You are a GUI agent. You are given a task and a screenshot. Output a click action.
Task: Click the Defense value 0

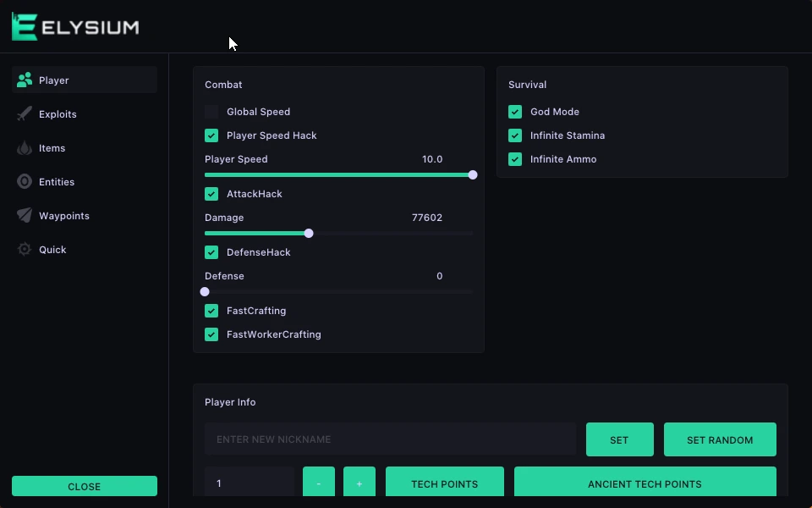pyautogui.click(x=440, y=276)
